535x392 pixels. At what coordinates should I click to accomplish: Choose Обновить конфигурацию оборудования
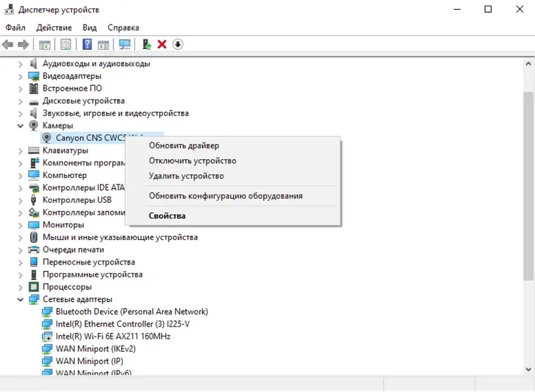click(233, 196)
